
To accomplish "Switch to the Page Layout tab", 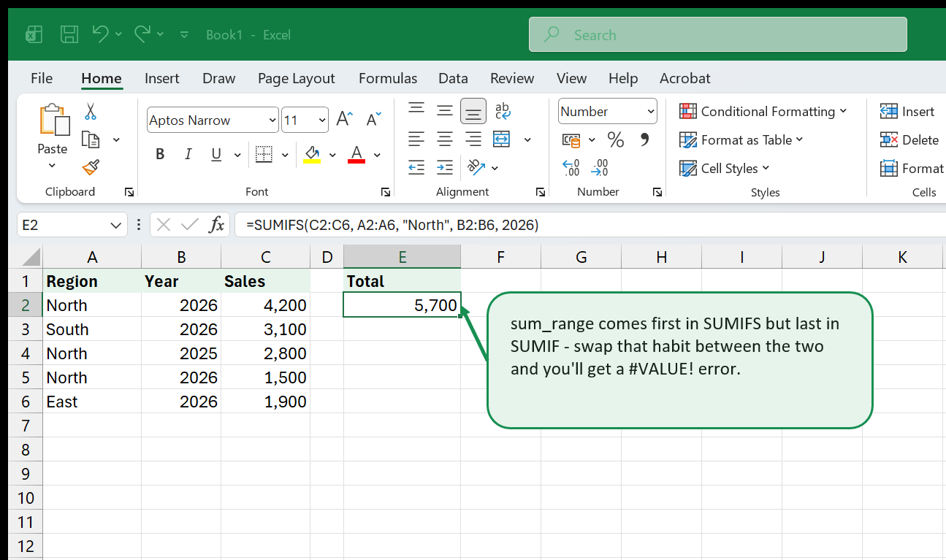I will click(296, 78).
